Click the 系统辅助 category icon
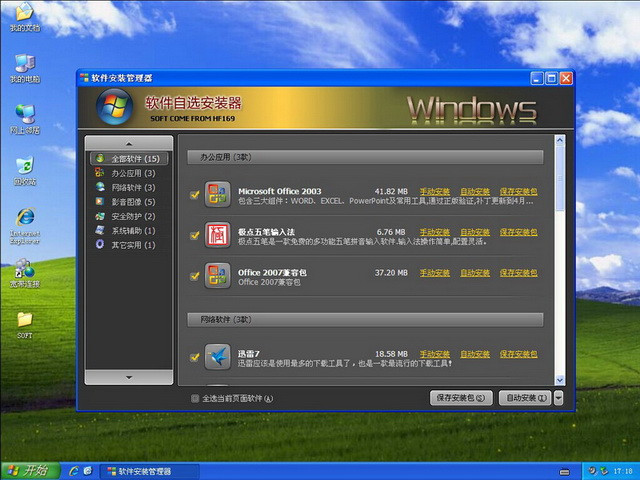This screenshot has width=640, height=480. point(100,230)
